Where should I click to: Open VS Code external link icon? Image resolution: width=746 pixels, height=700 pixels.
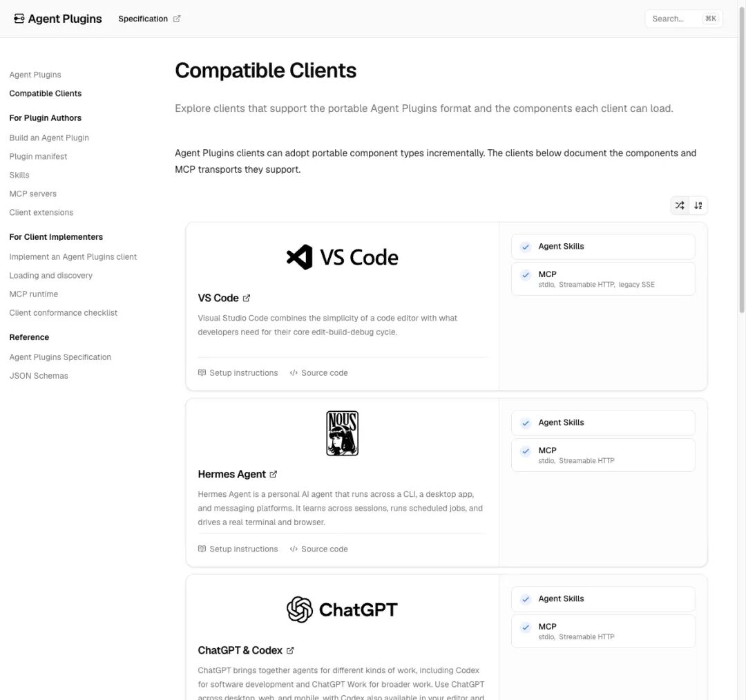pyautogui.click(x=247, y=299)
